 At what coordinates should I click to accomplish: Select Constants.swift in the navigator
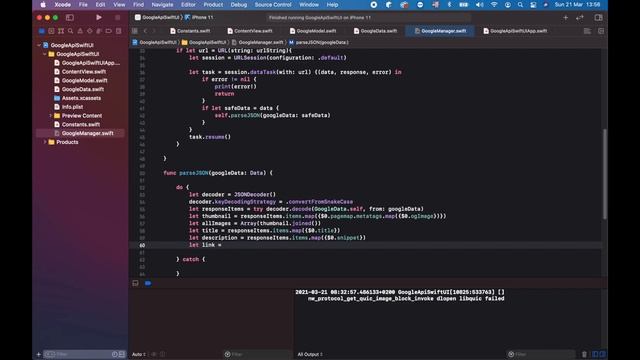(81, 124)
